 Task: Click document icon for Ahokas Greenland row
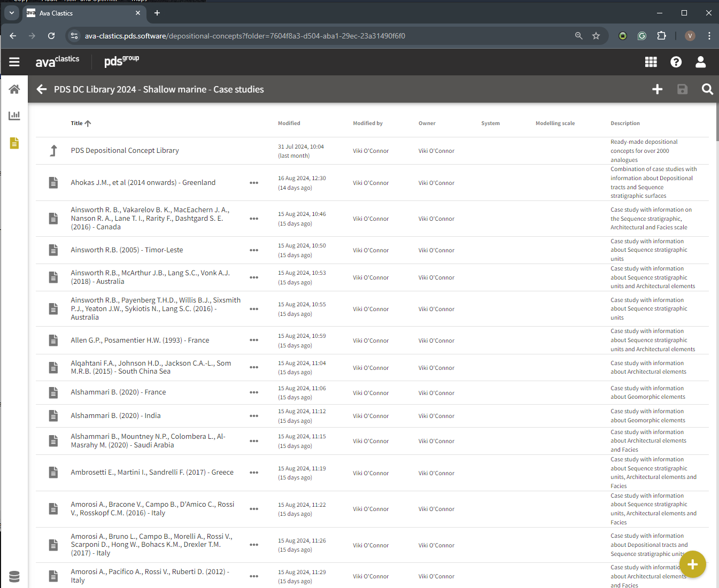pyautogui.click(x=53, y=183)
